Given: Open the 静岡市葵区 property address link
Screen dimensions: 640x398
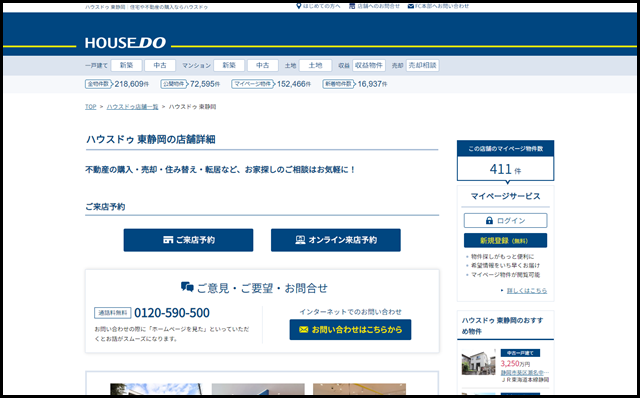Looking at the screenshot, I should 525,372.
